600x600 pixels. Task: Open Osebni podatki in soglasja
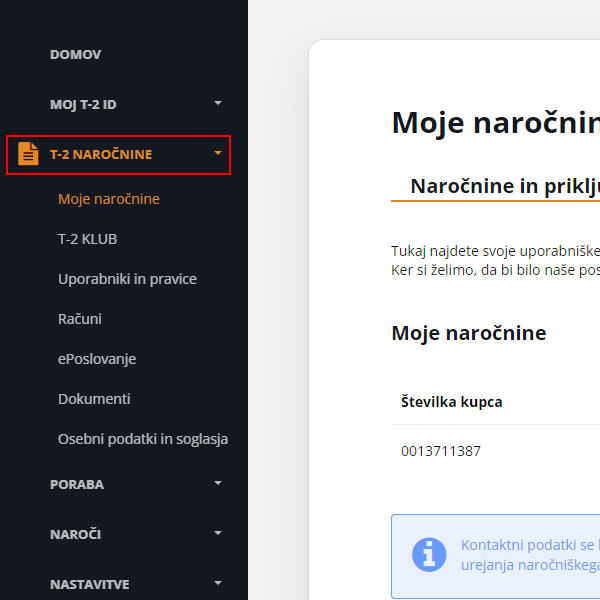pyautogui.click(x=143, y=439)
